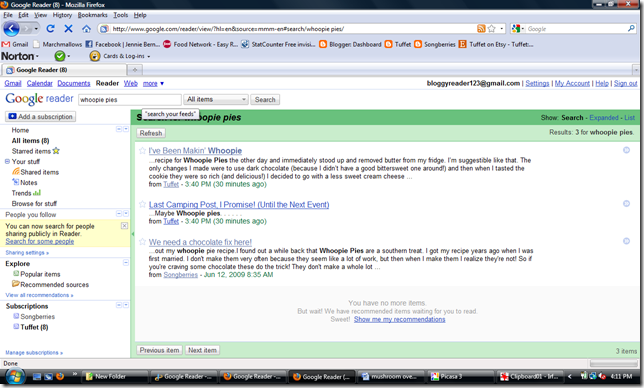644x388 pixels.
Task: Click the Next item button
Action: tap(202, 350)
